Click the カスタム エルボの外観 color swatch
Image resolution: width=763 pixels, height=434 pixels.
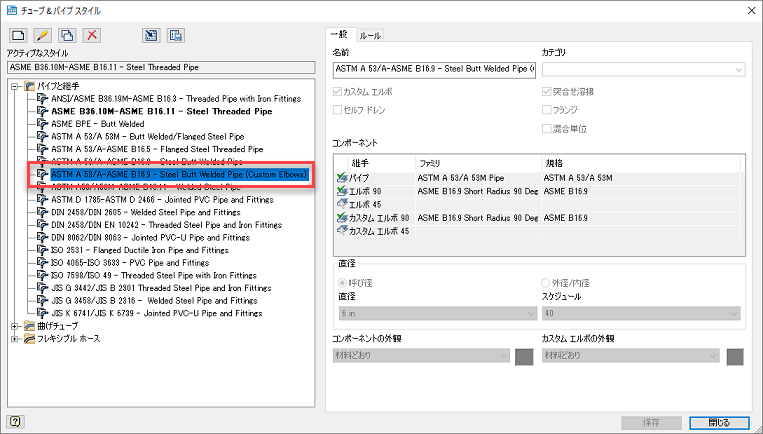tap(735, 357)
